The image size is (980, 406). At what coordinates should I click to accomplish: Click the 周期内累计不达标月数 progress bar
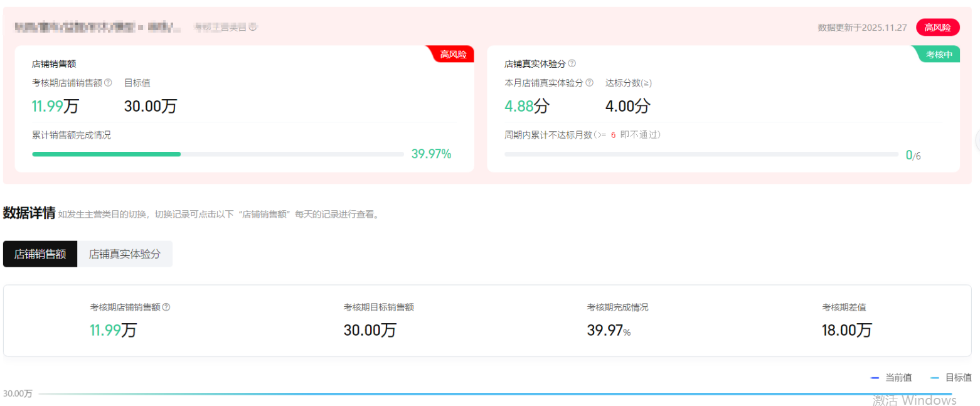pyautogui.click(x=701, y=154)
